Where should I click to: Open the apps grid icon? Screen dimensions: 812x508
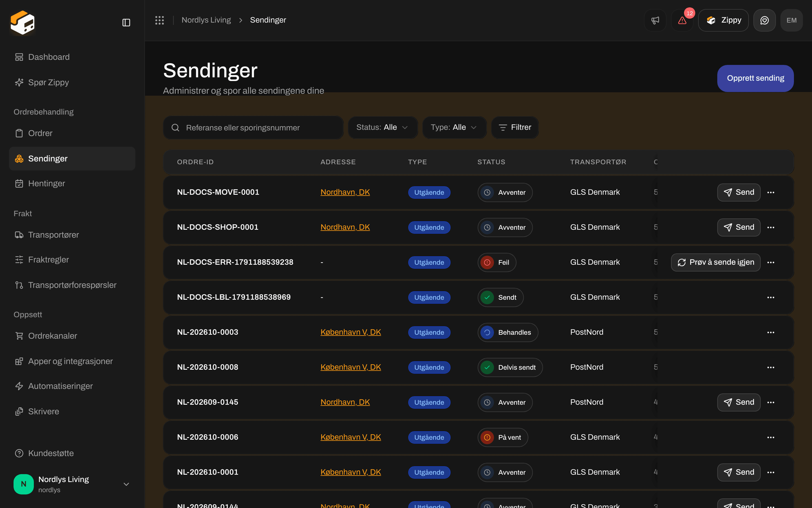tap(159, 20)
